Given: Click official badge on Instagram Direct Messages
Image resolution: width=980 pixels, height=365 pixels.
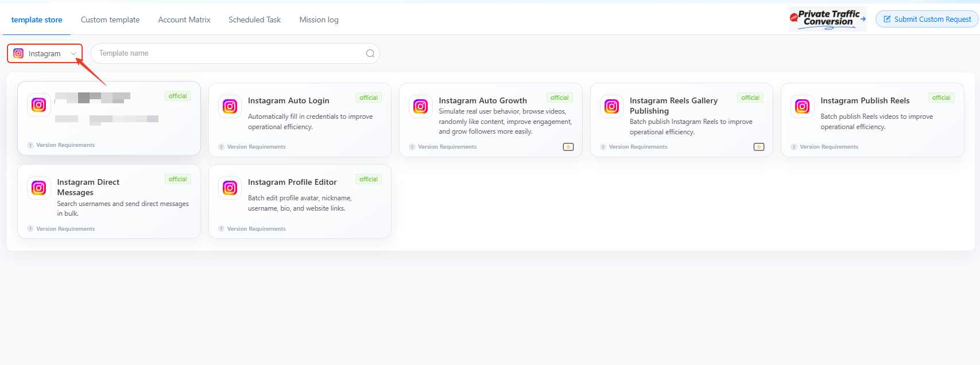Looking at the screenshot, I should coord(178,179).
